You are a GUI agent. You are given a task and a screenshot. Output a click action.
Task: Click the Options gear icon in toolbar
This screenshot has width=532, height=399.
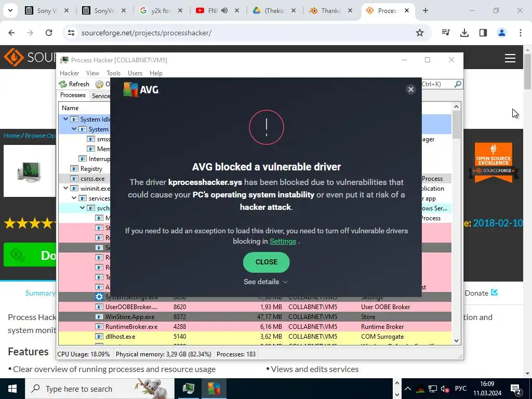(x=99, y=84)
